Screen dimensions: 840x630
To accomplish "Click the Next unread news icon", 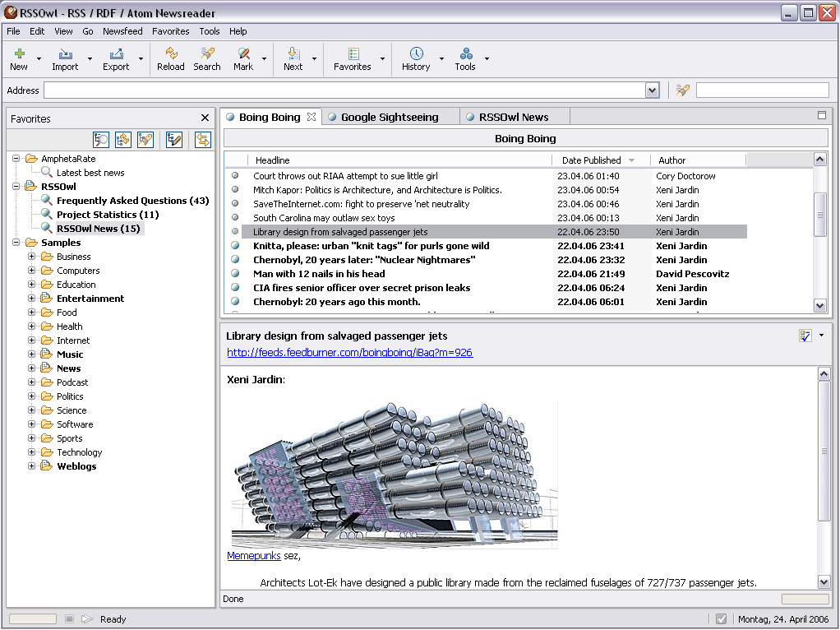I will coord(293,54).
